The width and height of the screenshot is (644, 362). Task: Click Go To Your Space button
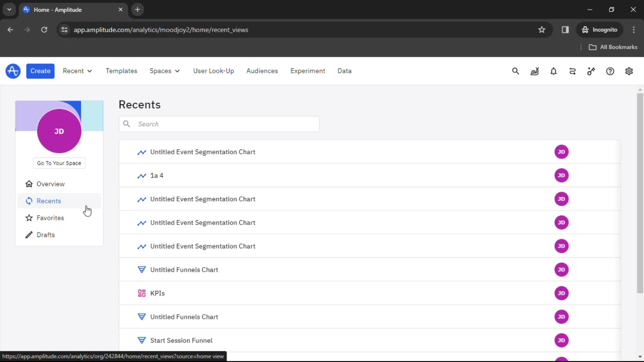59,163
